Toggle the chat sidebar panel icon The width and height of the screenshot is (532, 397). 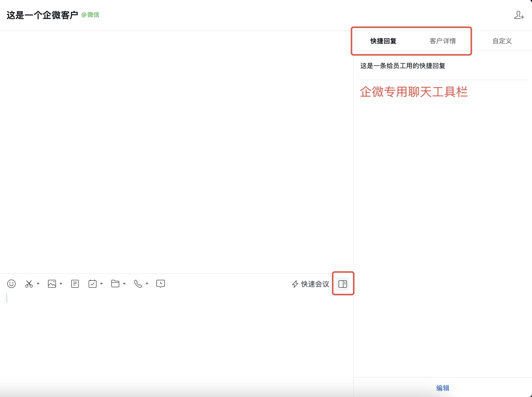[343, 284]
